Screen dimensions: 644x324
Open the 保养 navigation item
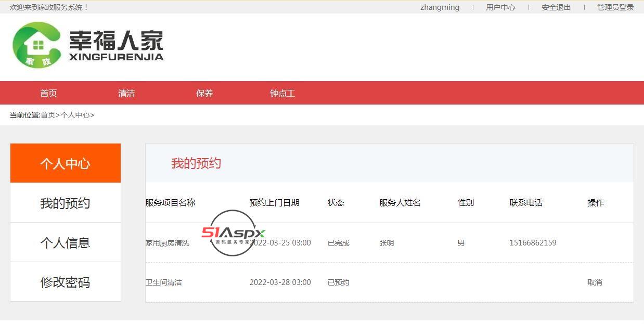pyautogui.click(x=204, y=94)
